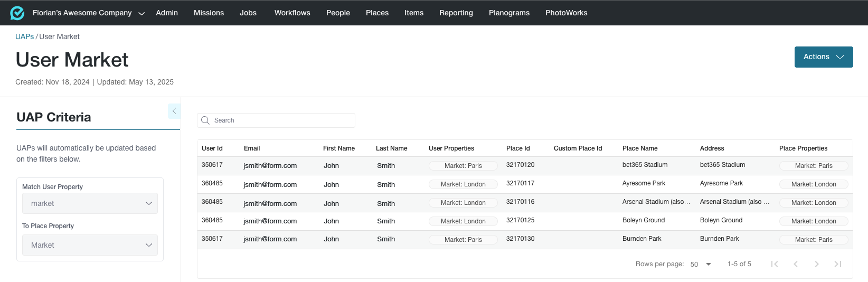Screen dimensions: 868x282
Task: Open the Places menu
Action: pos(377,13)
